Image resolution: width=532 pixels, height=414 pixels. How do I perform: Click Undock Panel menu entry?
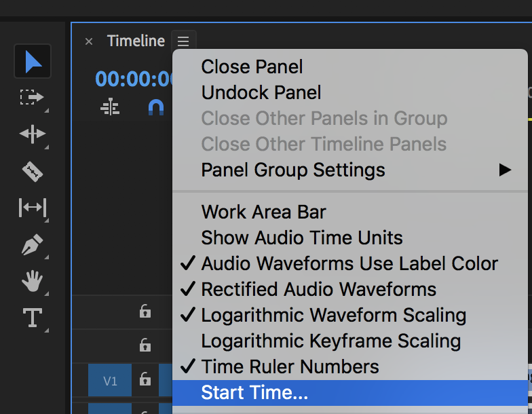tap(261, 92)
